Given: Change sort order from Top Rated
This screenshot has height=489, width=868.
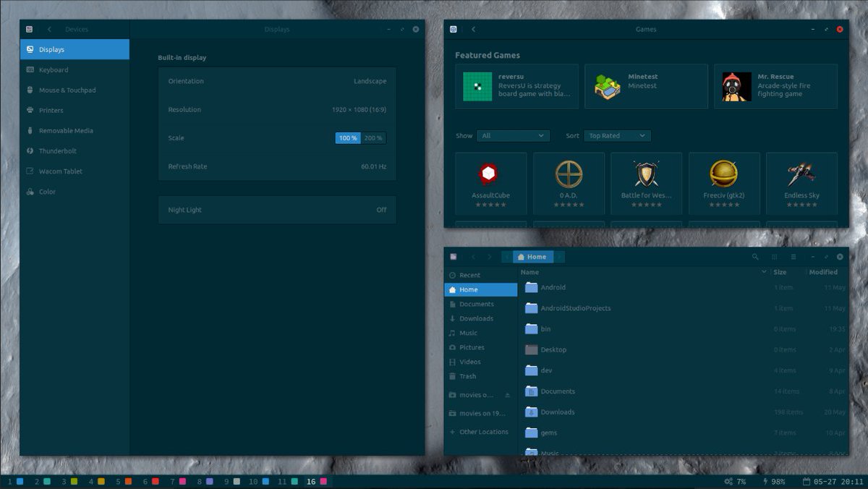Looking at the screenshot, I should coord(617,135).
